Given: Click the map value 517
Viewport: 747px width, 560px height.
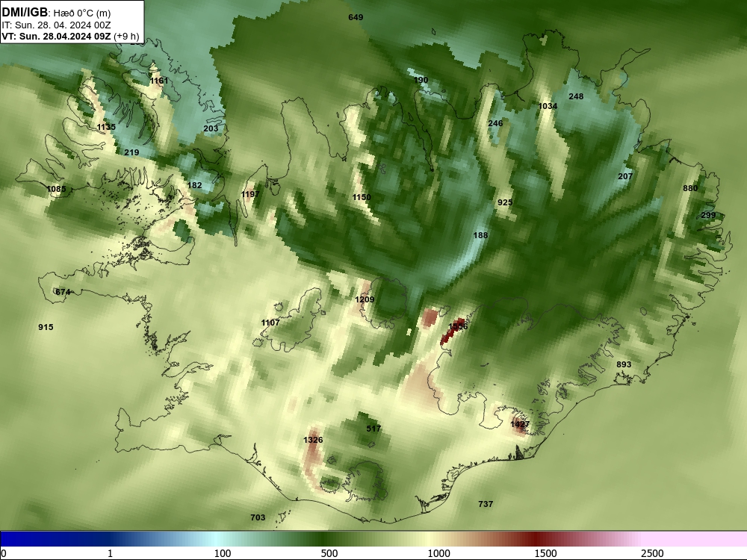Looking at the screenshot, I should (373, 429).
